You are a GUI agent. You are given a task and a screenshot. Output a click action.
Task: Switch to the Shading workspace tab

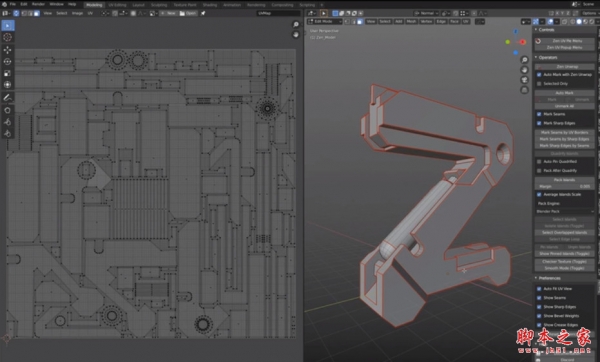(x=210, y=5)
